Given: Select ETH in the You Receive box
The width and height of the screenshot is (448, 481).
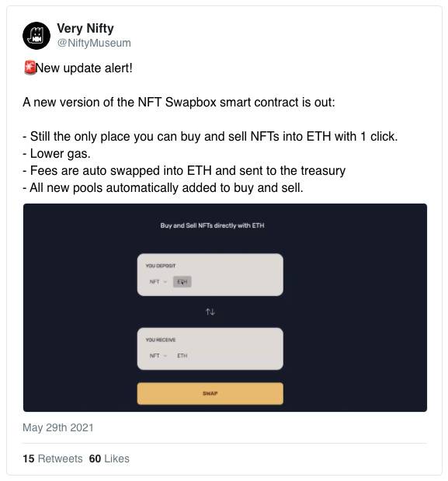Looking at the screenshot, I should coord(182,356).
